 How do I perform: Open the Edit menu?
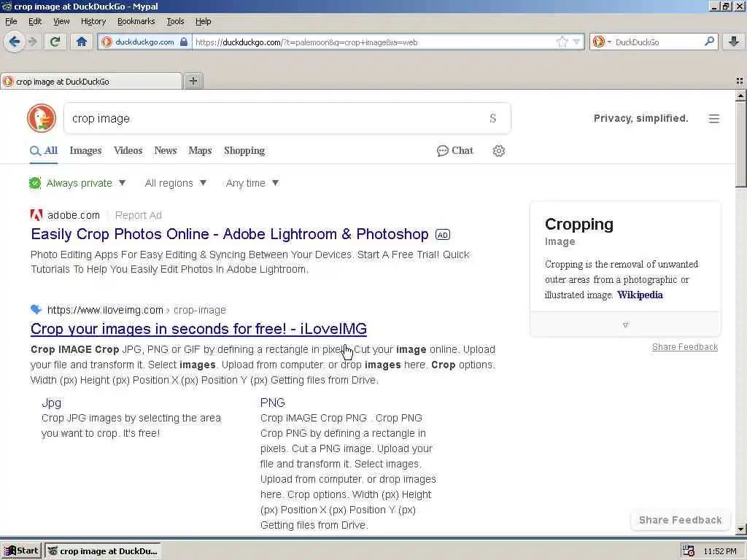pos(35,21)
